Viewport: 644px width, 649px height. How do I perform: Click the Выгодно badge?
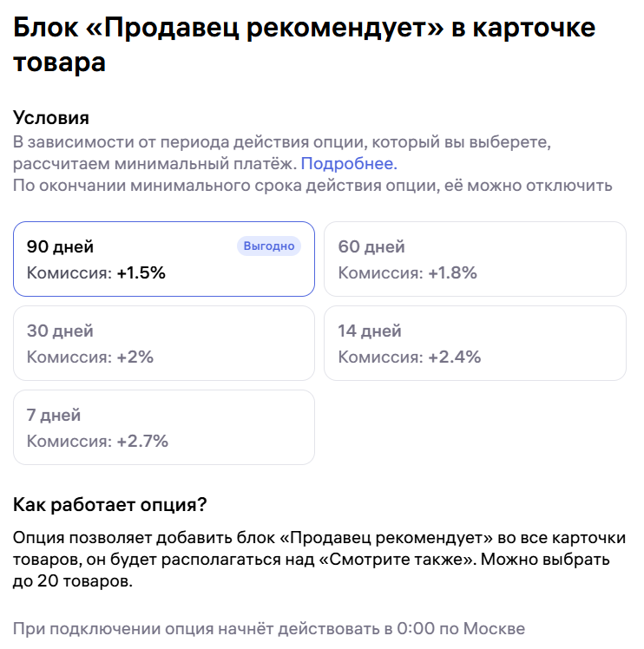[x=269, y=246]
